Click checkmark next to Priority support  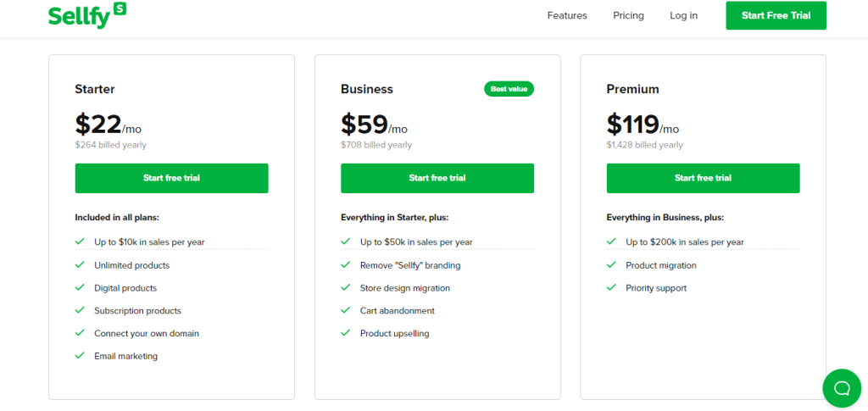coord(611,287)
